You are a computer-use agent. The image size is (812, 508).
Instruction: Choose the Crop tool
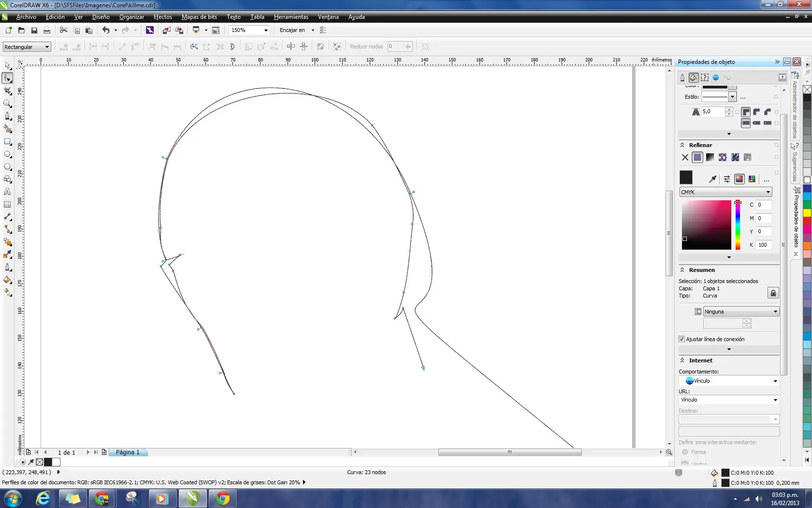coord(7,90)
